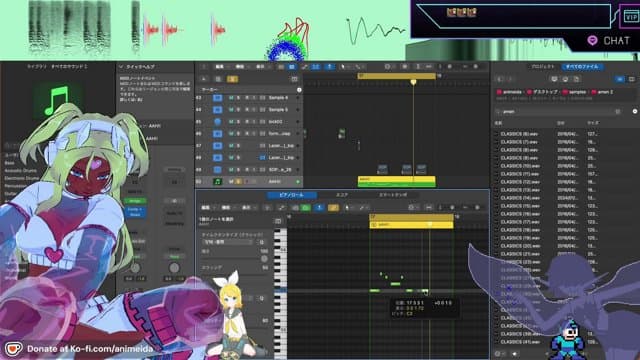
Task: Click the blue flex icon in tracks toolbar
Action: coord(316,67)
